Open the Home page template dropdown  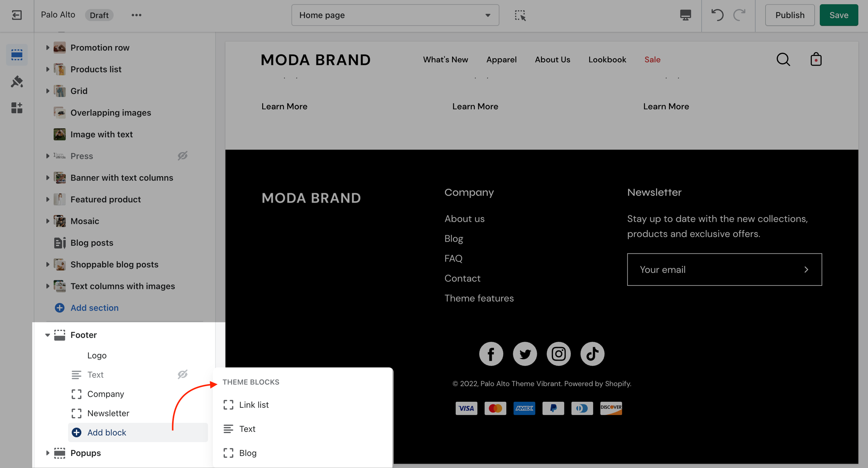point(395,15)
